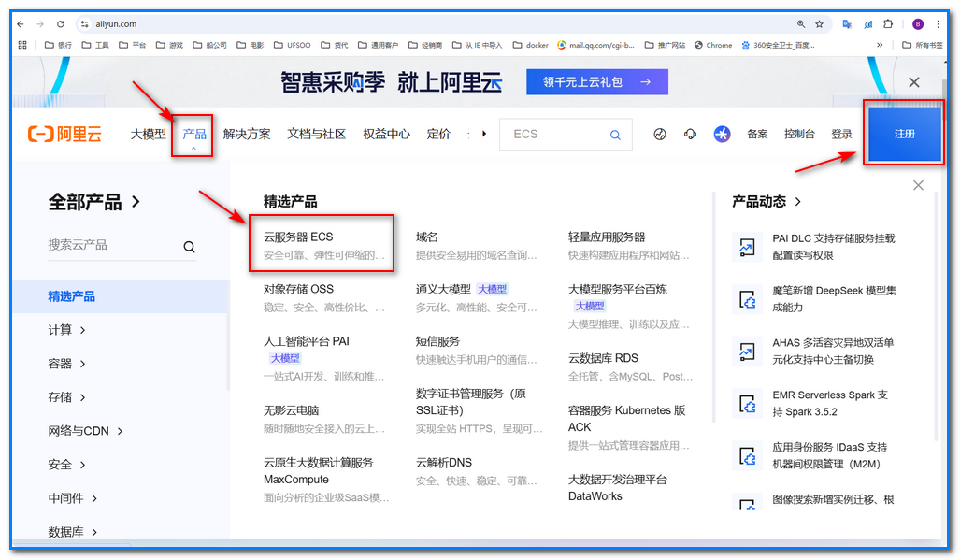Click the 领千元上云礼包 banner button
The width and height of the screenshot is (960, 560).
tap(597, 82)
